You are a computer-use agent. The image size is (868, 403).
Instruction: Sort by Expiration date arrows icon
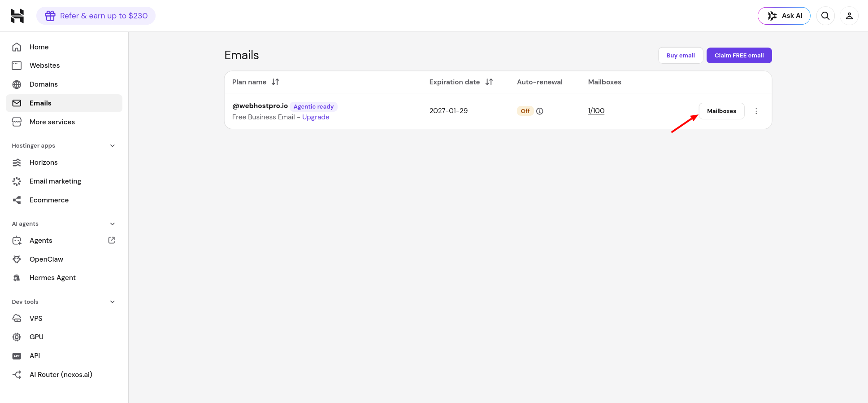(489, 82)
